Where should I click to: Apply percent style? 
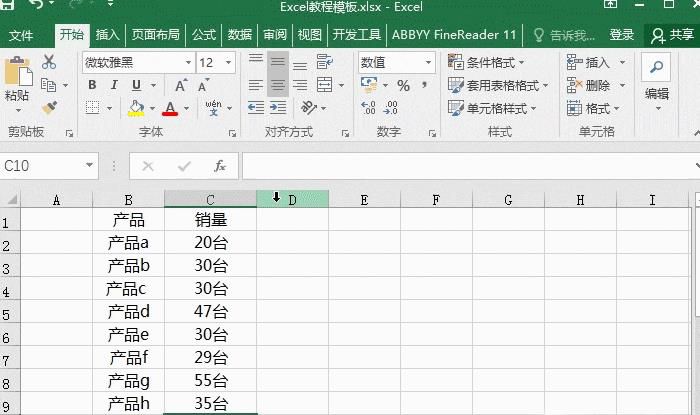[403, 85]
